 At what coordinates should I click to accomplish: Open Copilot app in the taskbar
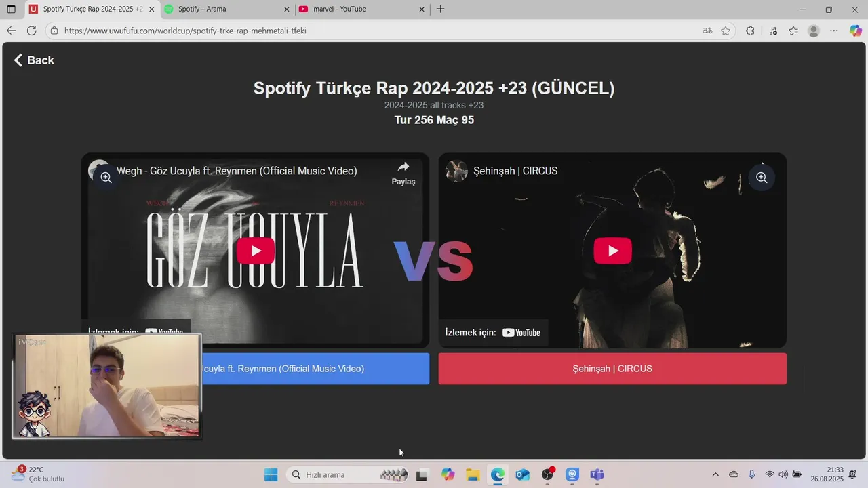[x=448, y=474]
